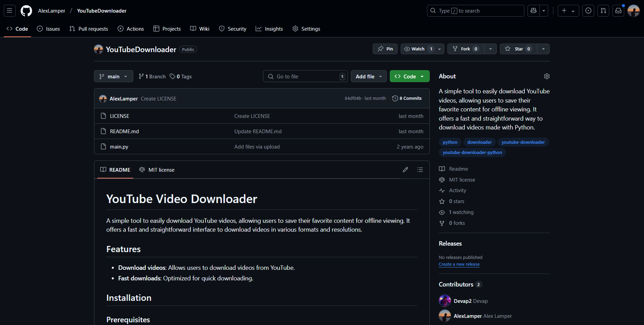Star the YouTubeDownloader repository
Viewport: 644px width, 325px height.
coord(518,49)
